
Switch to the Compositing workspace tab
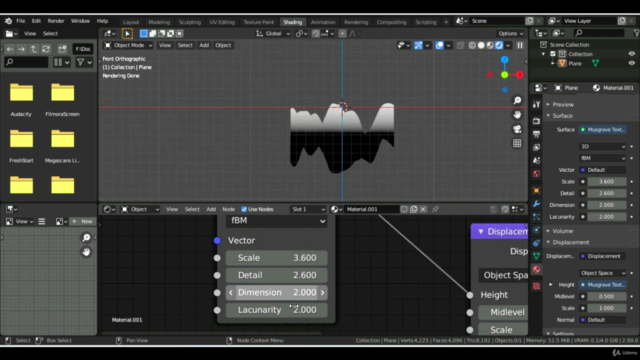[391, 22]
